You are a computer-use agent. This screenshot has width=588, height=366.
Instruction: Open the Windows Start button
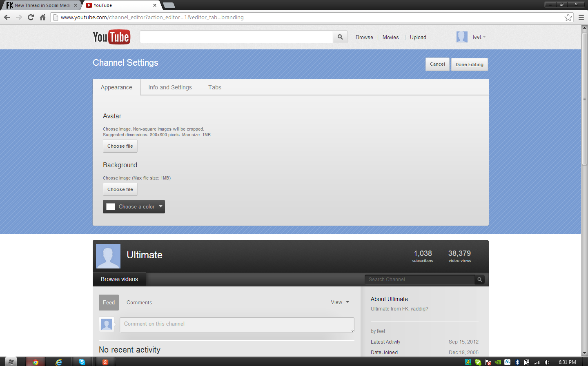[x=11, y=362]
